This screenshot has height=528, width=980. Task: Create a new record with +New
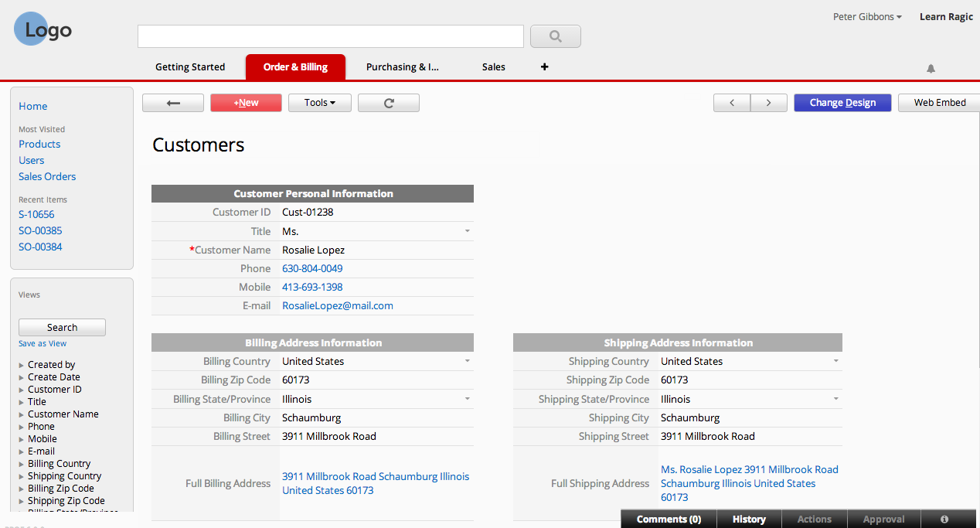click(x=246, y=103)
